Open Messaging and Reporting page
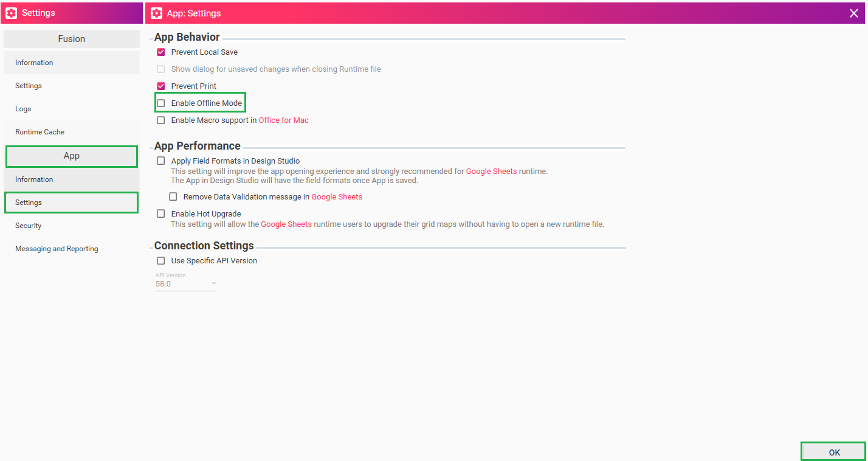Viewport: 868px width, 461px height. coord(57,249)
